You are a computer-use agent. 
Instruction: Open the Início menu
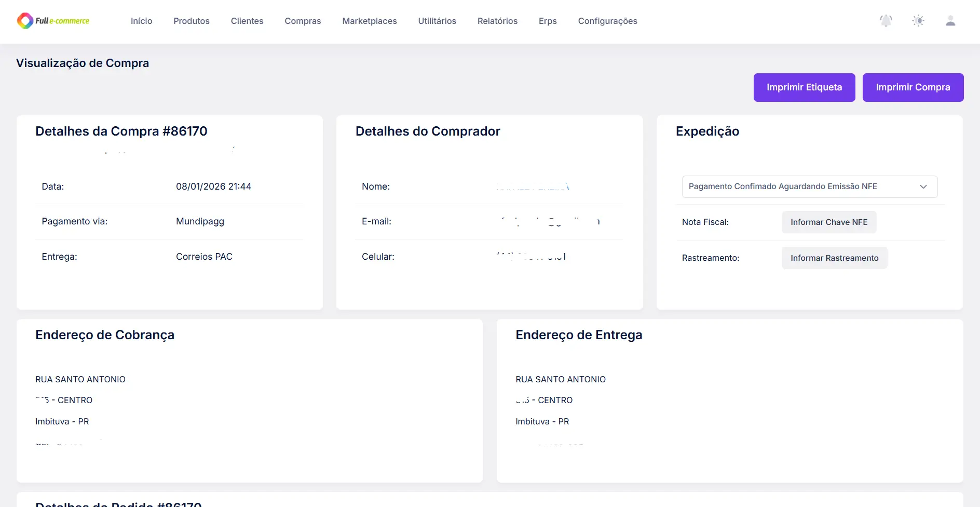pos(141,21)
